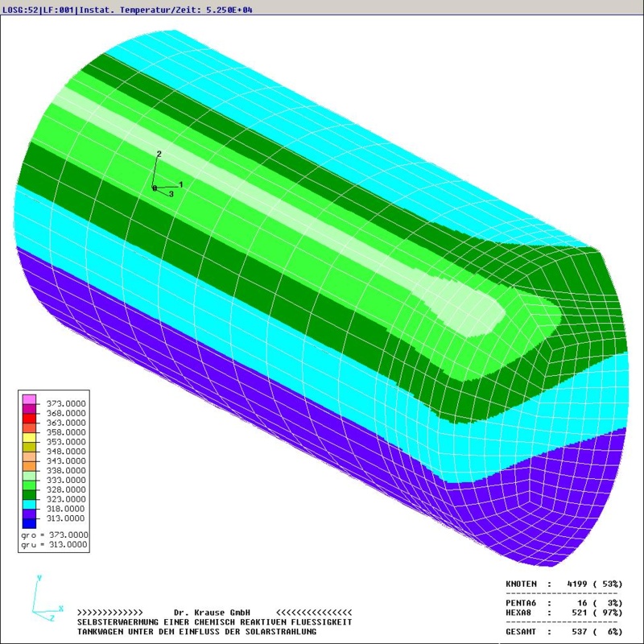Click the PENTA6 : 16 (3%) line
This screenshot has height=644, width=644.
click(x=564, y=603)
